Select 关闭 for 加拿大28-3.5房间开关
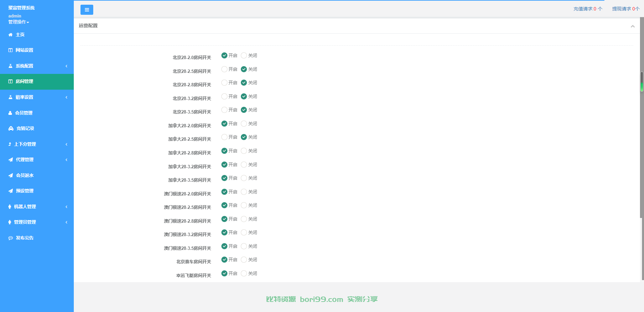The width and height of the screenshot is (644, 312). click(x=244, y=178)
